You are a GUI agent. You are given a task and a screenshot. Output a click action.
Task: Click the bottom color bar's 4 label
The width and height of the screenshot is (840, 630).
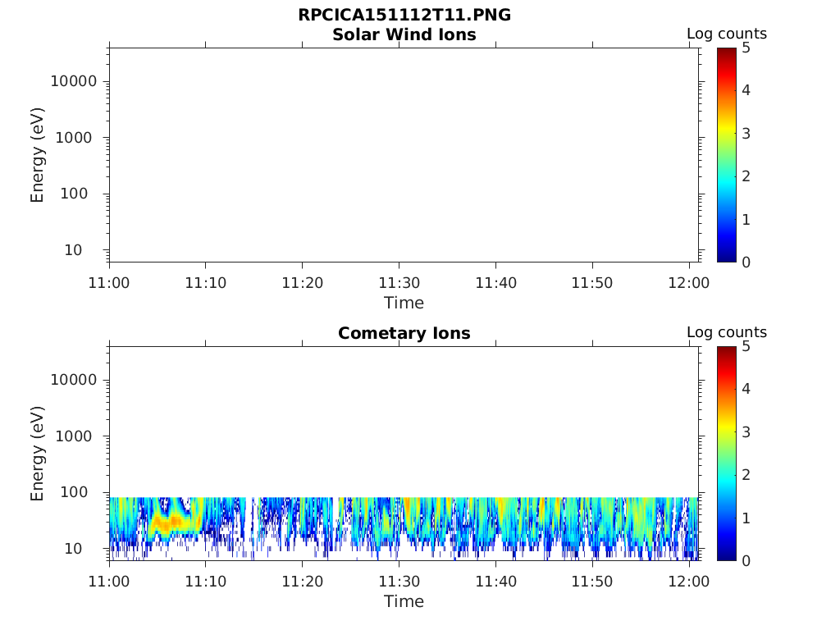coord(746,389)
